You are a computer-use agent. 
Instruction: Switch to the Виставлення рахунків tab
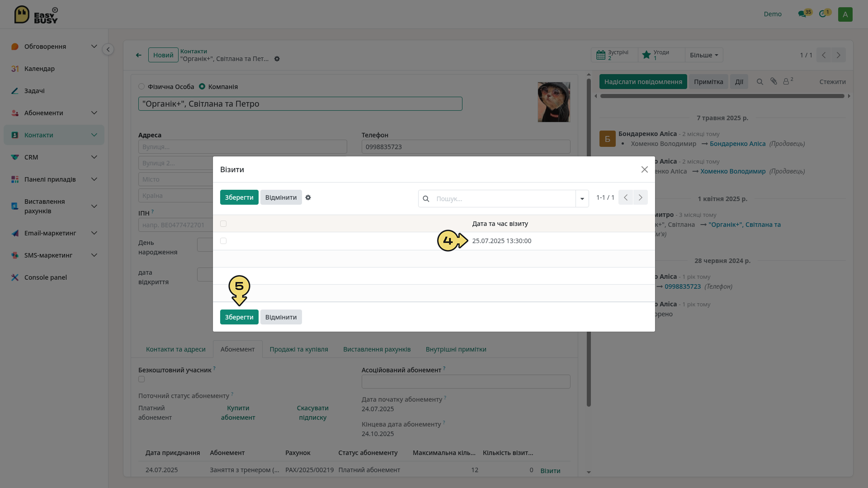[x=377, y=349]
